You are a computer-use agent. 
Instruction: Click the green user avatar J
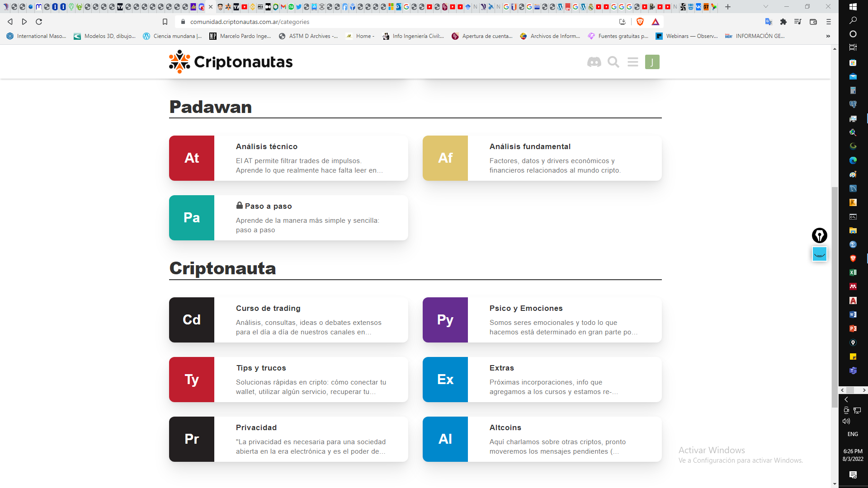click(652, 62)
